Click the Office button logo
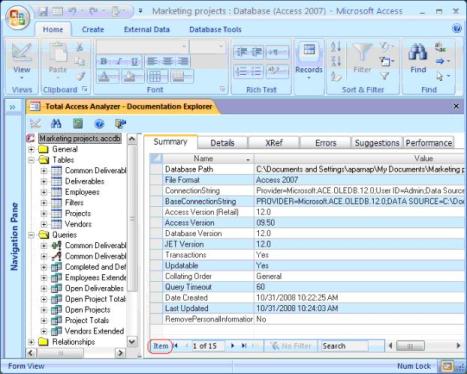Screen dimensions: 467x374 point(18,17)
